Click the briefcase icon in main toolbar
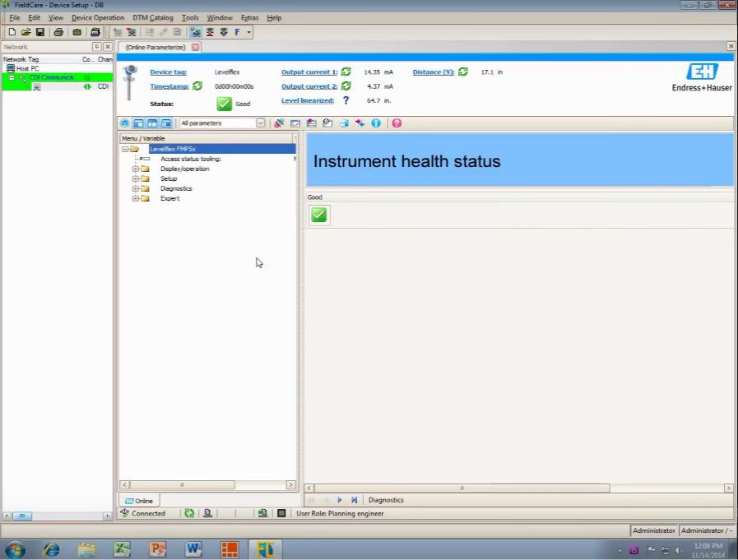 click(77, 32)
